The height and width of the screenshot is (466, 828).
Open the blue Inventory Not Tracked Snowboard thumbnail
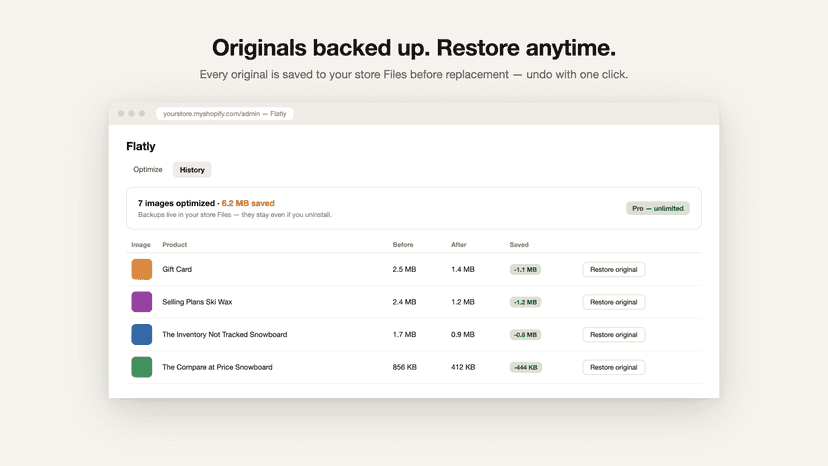pyautogui.click(x=142, y=334)
